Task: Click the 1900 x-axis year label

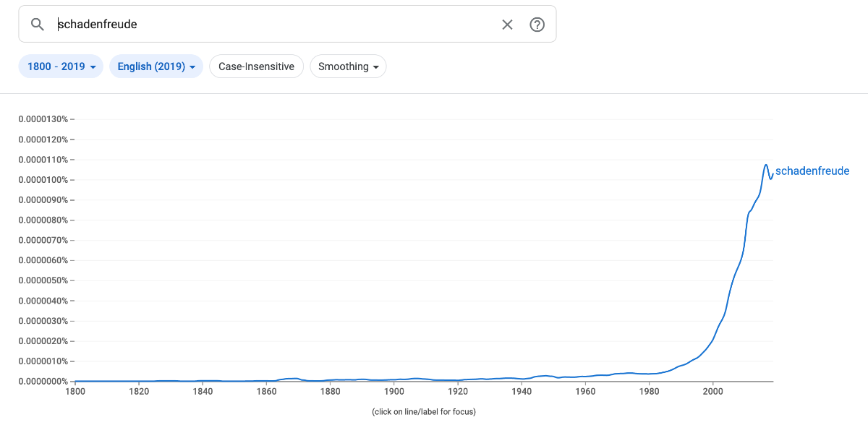Action: coord(393,392)
